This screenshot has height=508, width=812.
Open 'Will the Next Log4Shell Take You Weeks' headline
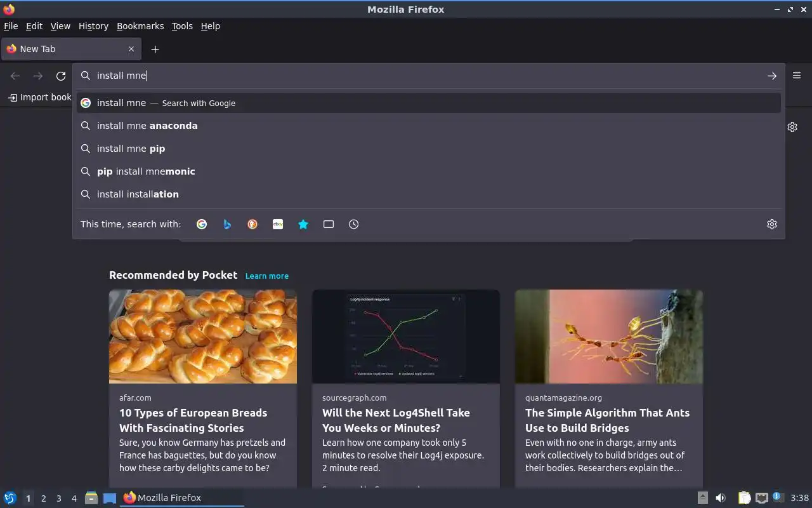click(x=396, y=420)
